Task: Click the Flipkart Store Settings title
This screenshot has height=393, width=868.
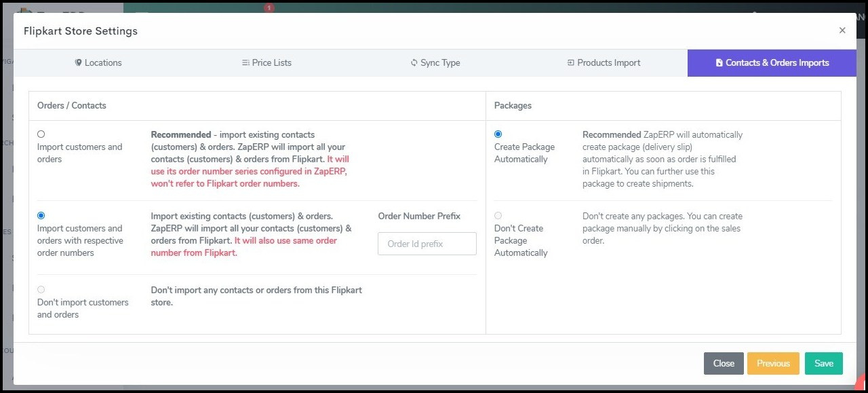Action: tap(81, 31)
